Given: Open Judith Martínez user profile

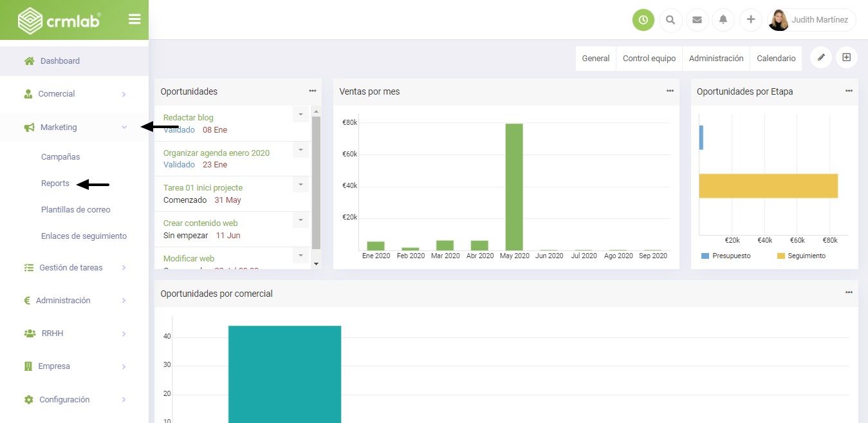Looking at the screenshot, I should (811, 20).
